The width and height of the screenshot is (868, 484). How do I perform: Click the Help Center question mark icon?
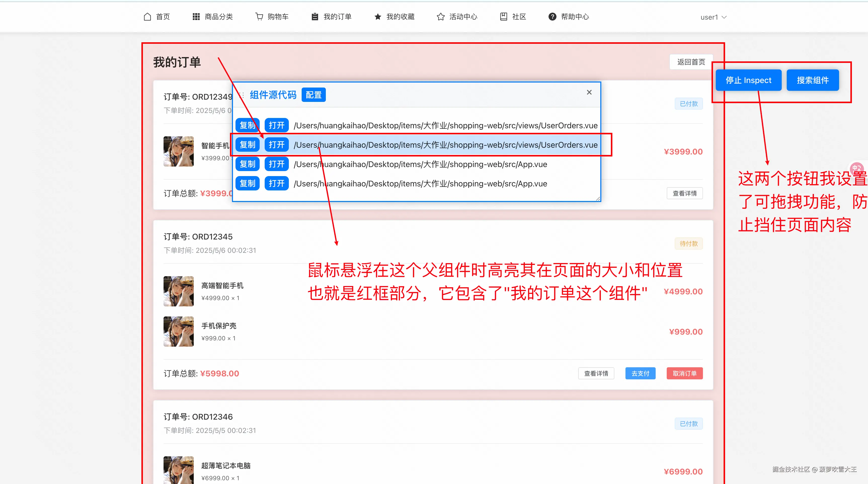pyautogui.click(x=552, y=17)
